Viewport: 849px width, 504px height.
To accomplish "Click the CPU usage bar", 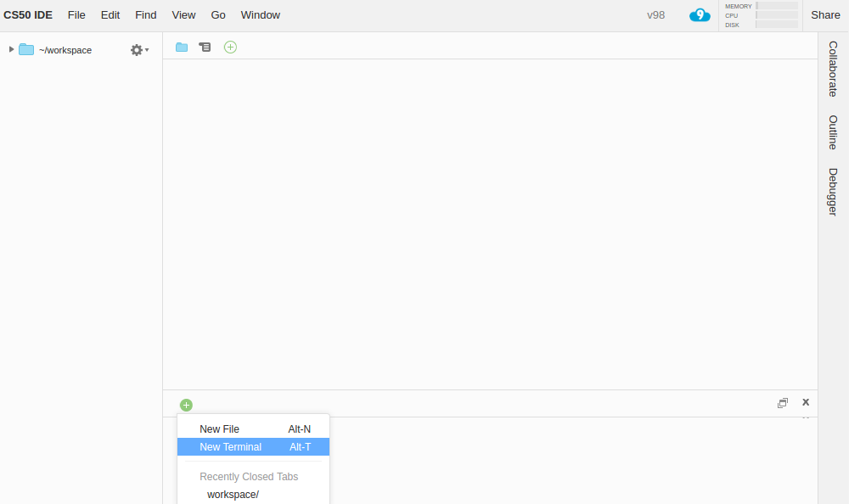I will tap(777, 15).
